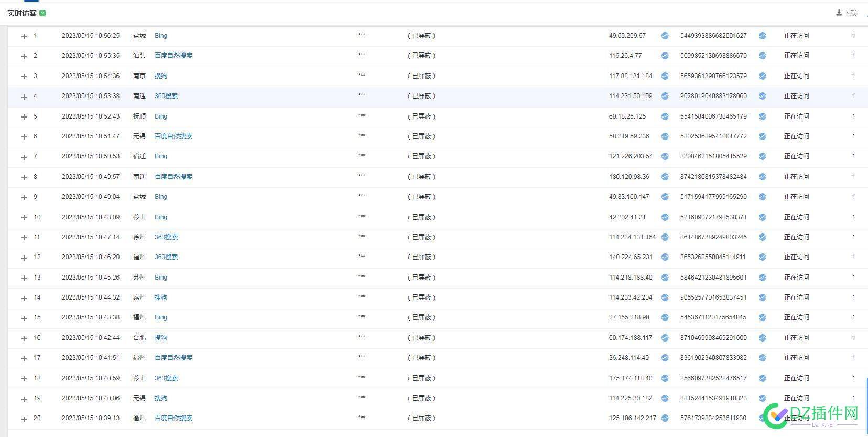Click (已屏蔽) entry in row 9
The image size is (868, 437).
click(421, 197)
